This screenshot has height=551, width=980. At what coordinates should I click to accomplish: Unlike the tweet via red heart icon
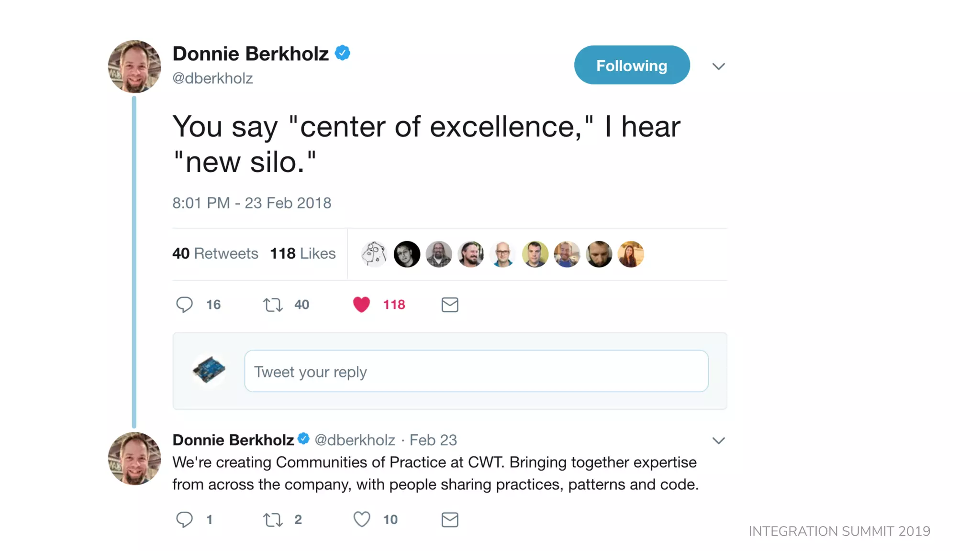coord(361,305)
